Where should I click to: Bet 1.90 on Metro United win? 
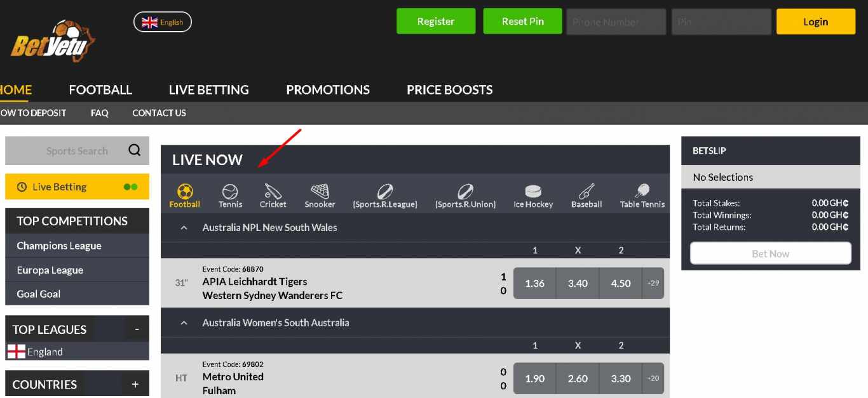pos(534,378)
